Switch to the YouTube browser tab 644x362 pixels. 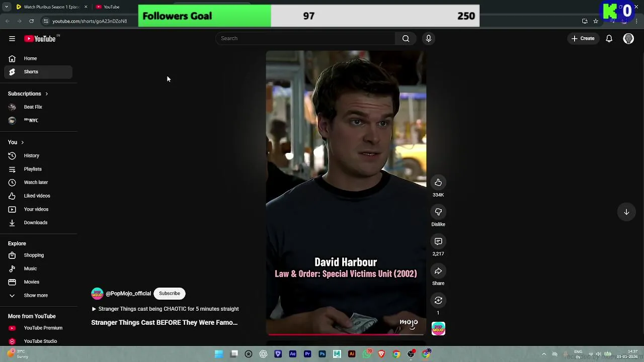click(112, 7)
